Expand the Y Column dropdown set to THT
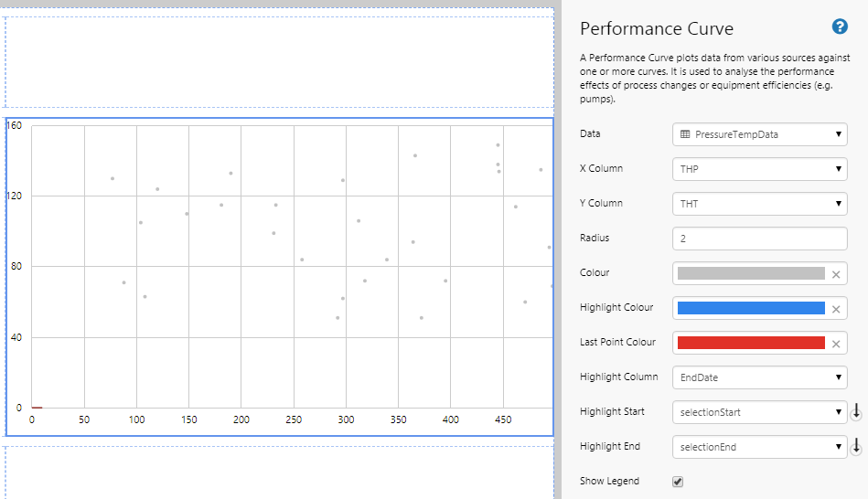This screenshot has width=868, height=499. click(x=759, y=204)
